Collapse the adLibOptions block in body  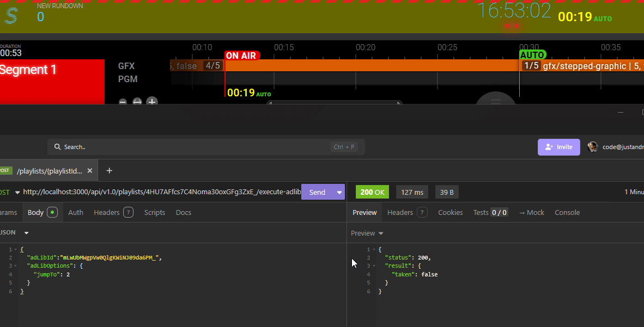coord(16,266)
